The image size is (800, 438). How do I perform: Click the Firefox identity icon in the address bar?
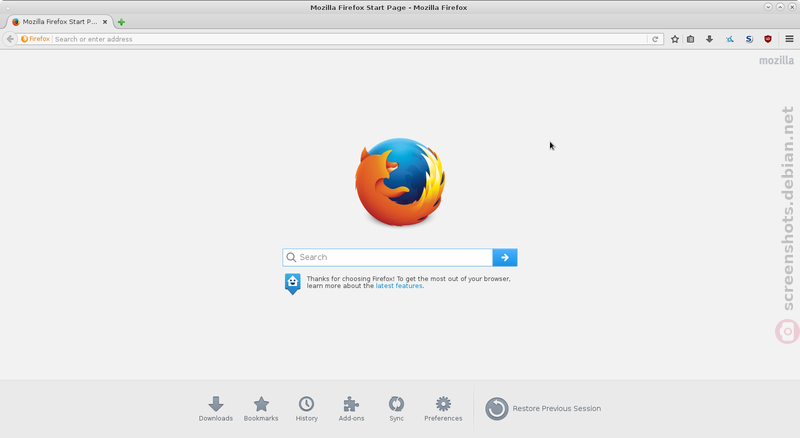click(x=35, y=39)
